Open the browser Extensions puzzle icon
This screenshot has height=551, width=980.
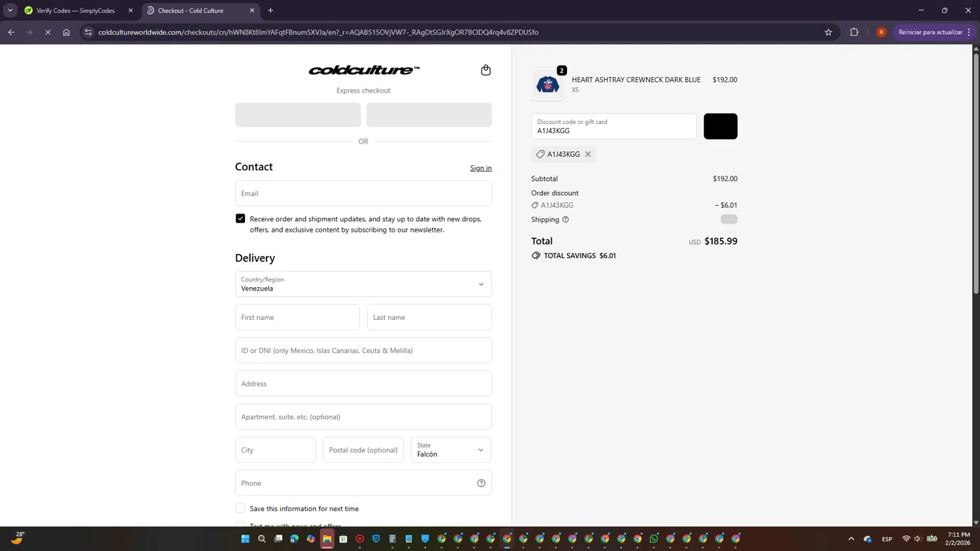point(854,32)
